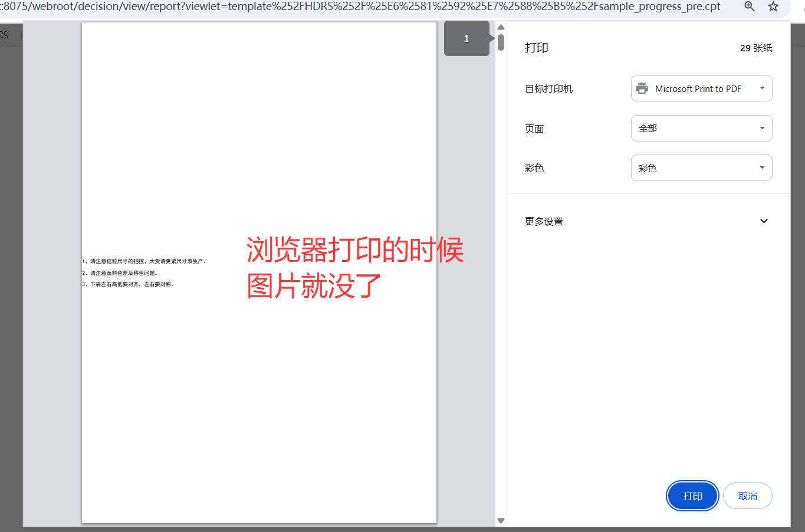The height and width of the screenshot is (532, 805).
Task: Click the 29 张纸 sheet count label
Action: click(x=756, y=48)
